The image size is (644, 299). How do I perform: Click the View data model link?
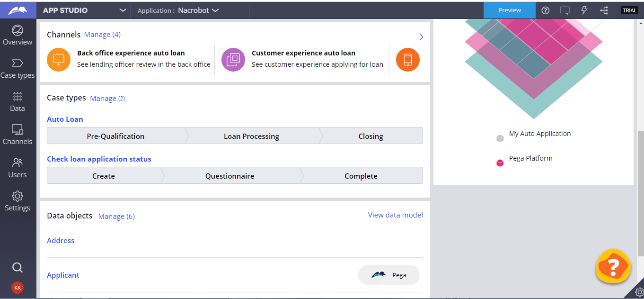(396, 215)
